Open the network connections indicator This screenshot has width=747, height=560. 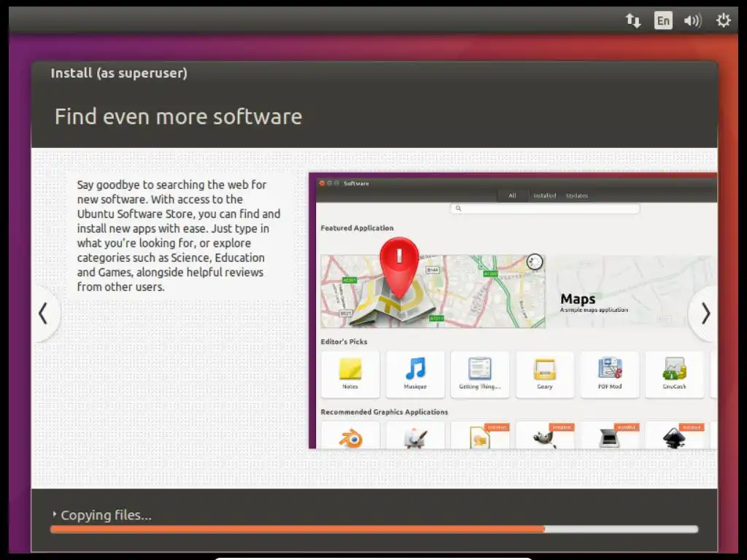pos(633,20)
